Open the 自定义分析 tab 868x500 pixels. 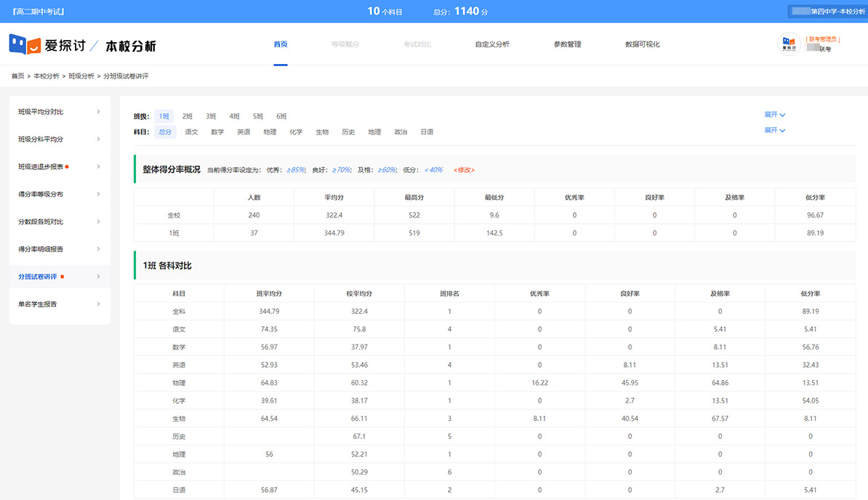[492, 44]
